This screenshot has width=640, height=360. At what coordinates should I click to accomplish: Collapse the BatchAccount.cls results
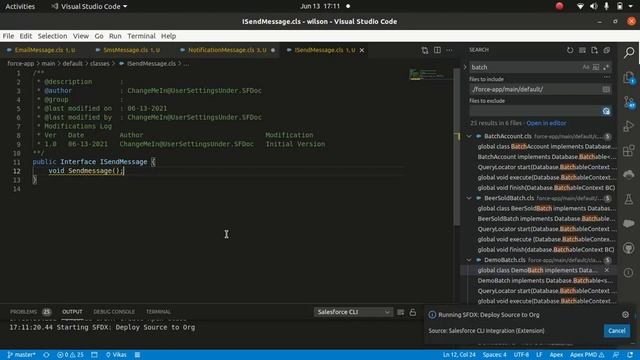click(469, 136)
